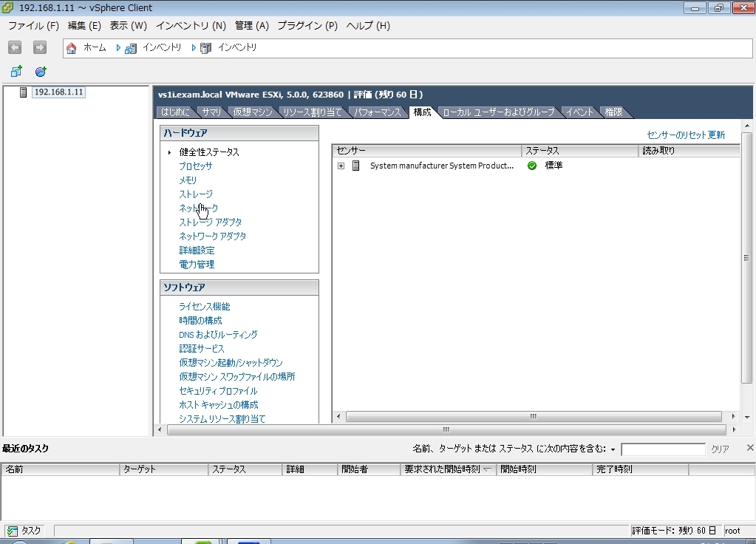756x544 pixels.
Task: Sort by 要求された開始時刻 column arrow
Action: pyautogui.click(x=487, y=469)
